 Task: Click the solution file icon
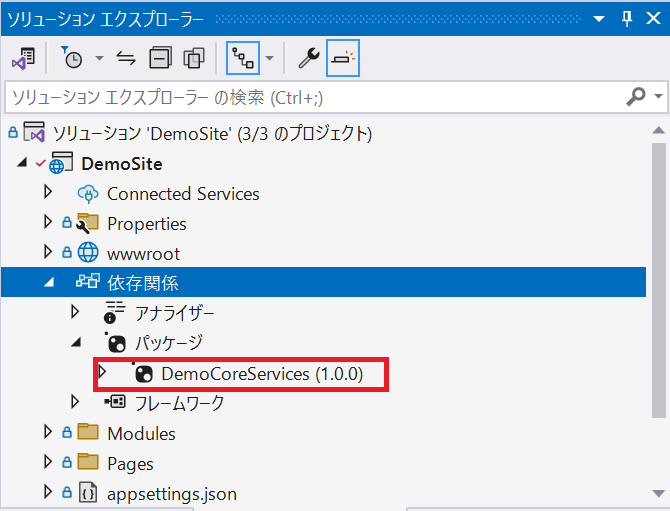coord(34,132)
